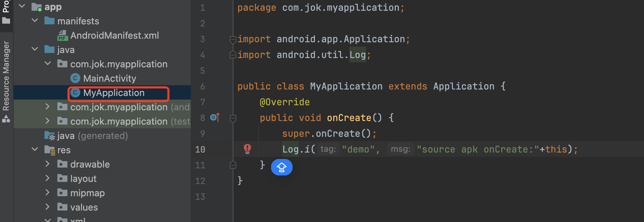
Task: Toggle code fold for onCreate method on line 8
Action: pos(233,118)
